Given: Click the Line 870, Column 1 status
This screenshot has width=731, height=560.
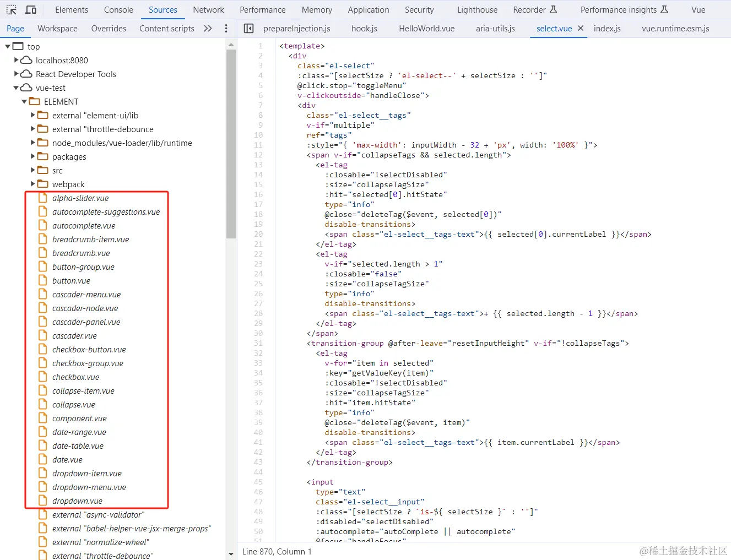Looking at the screenshot, I should (277, 551).
